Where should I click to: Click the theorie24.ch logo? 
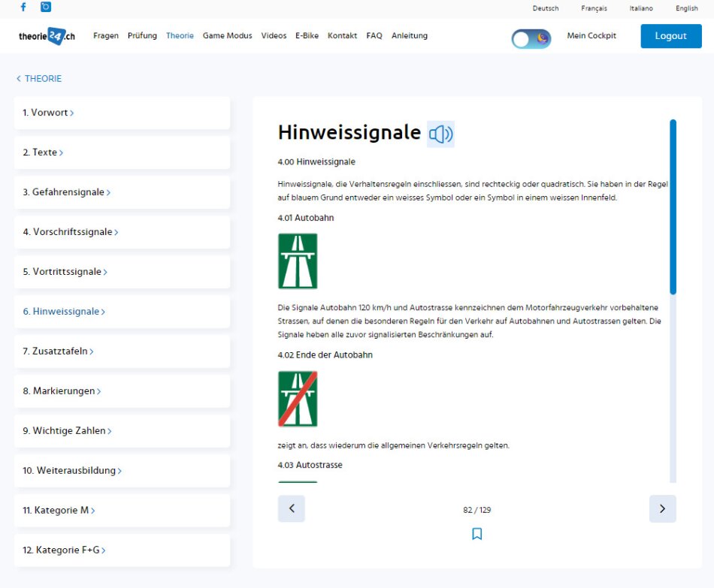click(x=47, y=36)
